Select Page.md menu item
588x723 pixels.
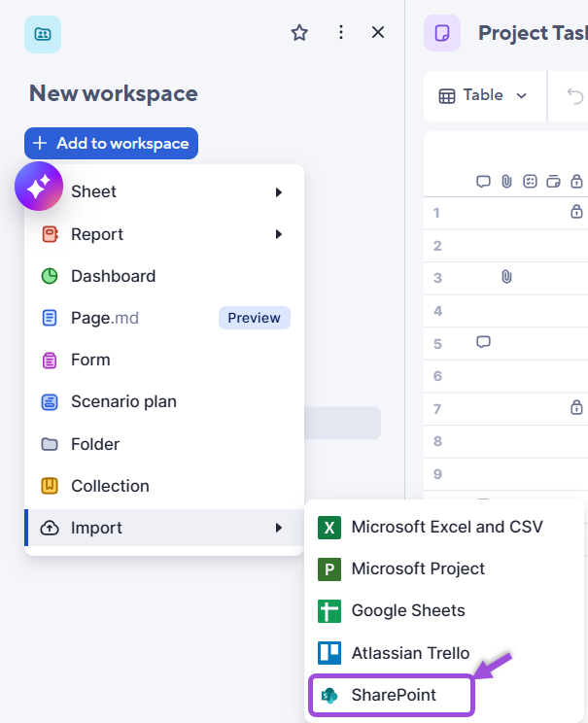point(163,318)
